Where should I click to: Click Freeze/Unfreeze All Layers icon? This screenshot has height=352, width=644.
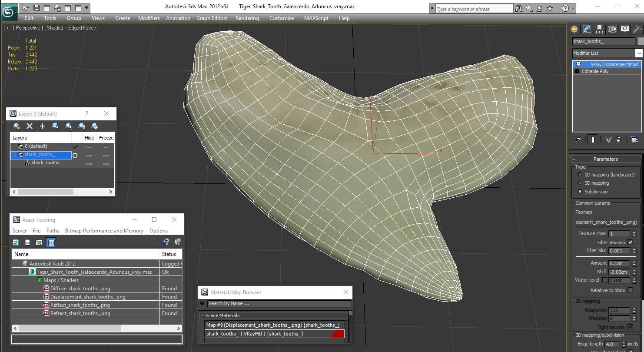pos(95,126)
